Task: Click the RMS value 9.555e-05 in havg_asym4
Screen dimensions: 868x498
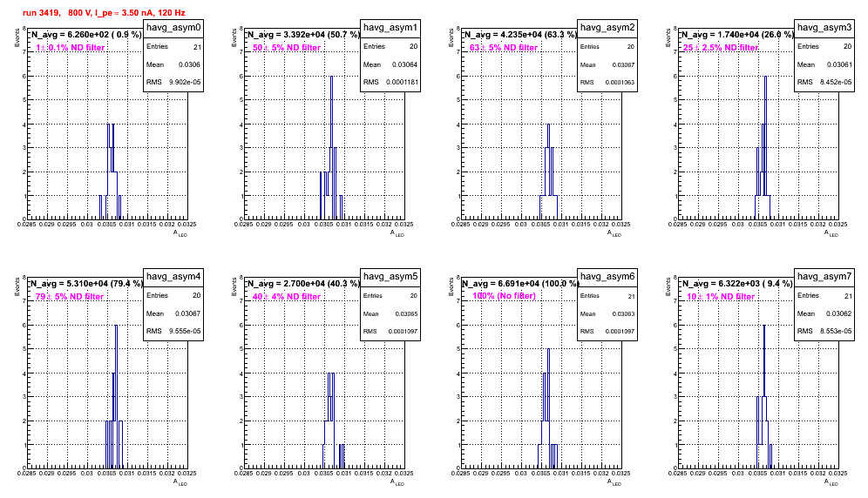Action: click(186, 331)
